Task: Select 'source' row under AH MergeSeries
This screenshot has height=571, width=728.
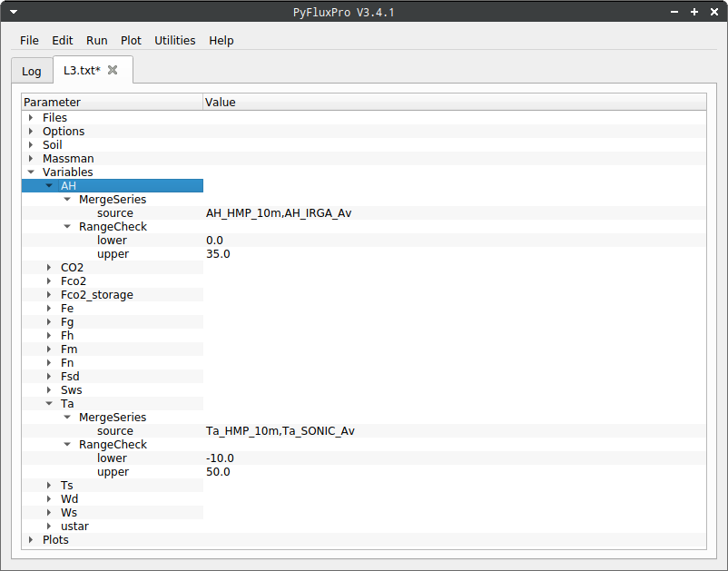Action: coord(364,213)
